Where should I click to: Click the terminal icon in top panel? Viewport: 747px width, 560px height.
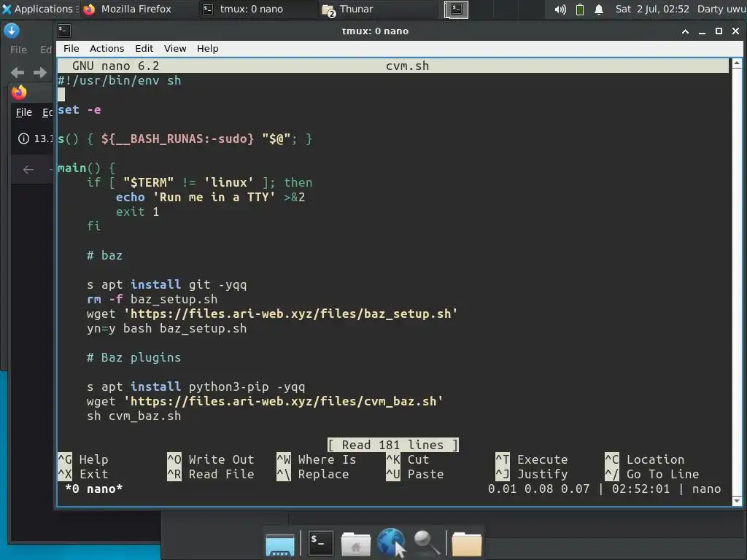coord(456,9)
